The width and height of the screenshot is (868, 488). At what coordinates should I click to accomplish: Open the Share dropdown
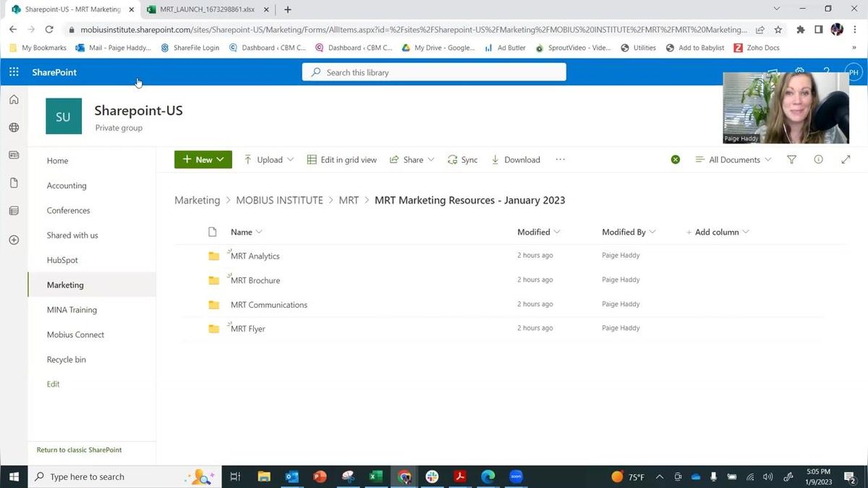click(x=412, y=159)
